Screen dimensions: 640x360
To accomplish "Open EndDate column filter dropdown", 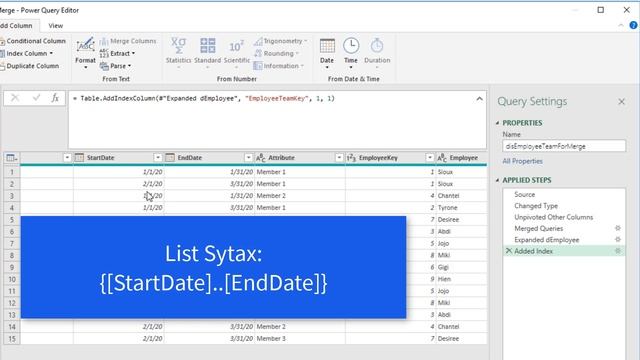I will [x=248, y=158].
